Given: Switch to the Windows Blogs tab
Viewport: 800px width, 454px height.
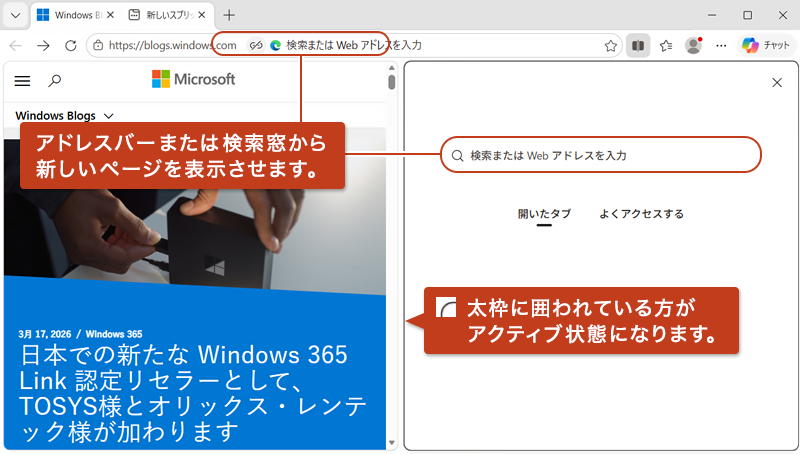Looking at the screenshot, I should coord(75,15).
